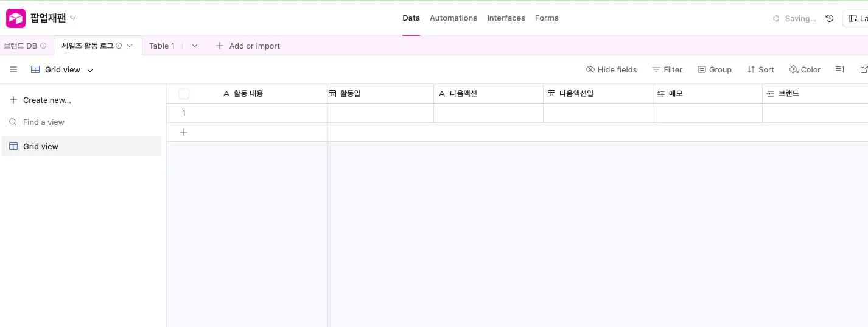Open 세일즈 활동 로그 tab dropdown chevron
This screenshot has height=327, width=868.
pos(130,46)
